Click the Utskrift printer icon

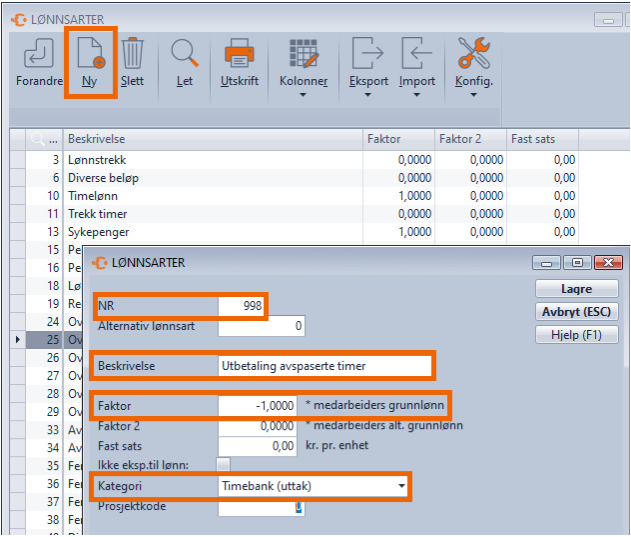(239, 53)
